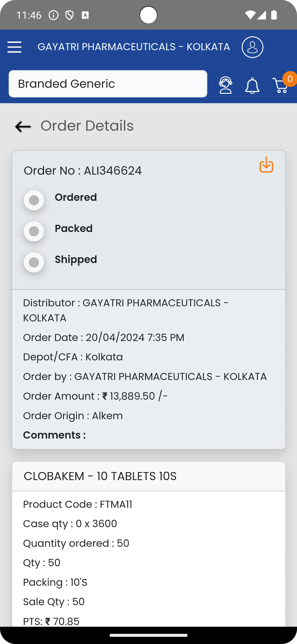Open the hamburger navigation menu

coord(15,47)
